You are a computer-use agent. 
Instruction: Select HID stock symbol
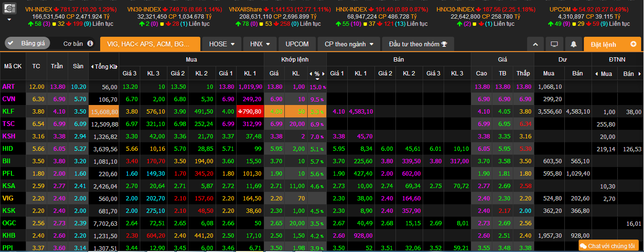[x=8, y=148]
